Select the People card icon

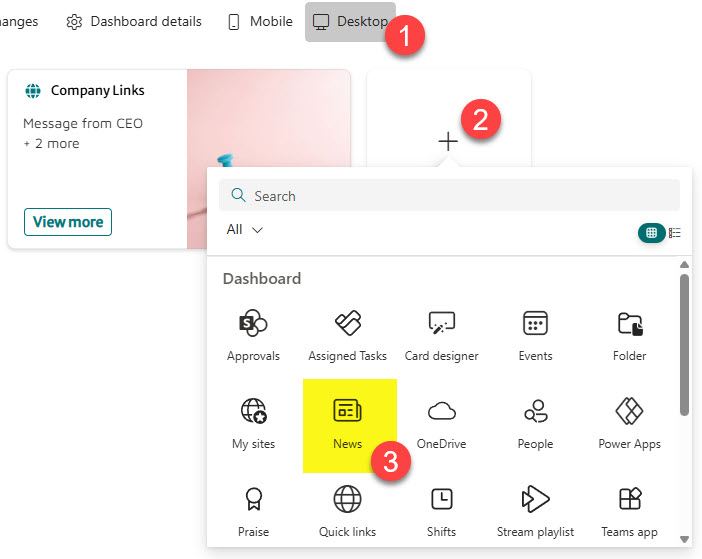click(x=535, y=412)
